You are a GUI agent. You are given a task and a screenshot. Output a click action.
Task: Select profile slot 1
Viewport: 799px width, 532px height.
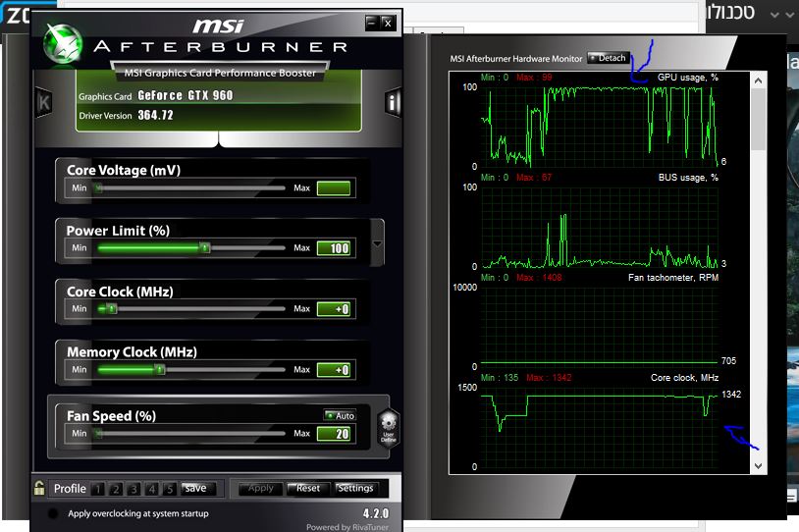[x=98, y=489]
